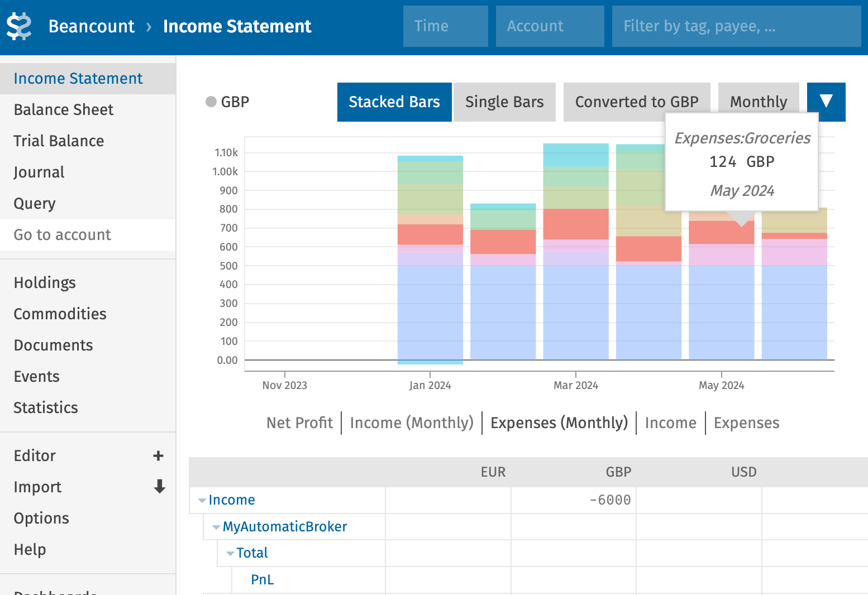Click the -6000 GBP Income value
Viewport: 868px width, 595px height.
coord(610,500)
